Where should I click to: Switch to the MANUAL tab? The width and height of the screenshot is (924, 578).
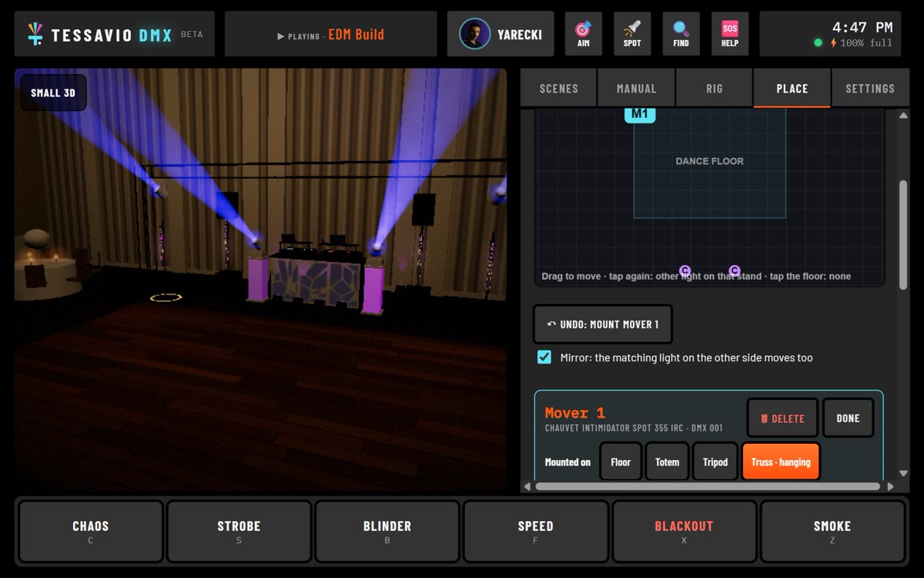tap(637, 88)
